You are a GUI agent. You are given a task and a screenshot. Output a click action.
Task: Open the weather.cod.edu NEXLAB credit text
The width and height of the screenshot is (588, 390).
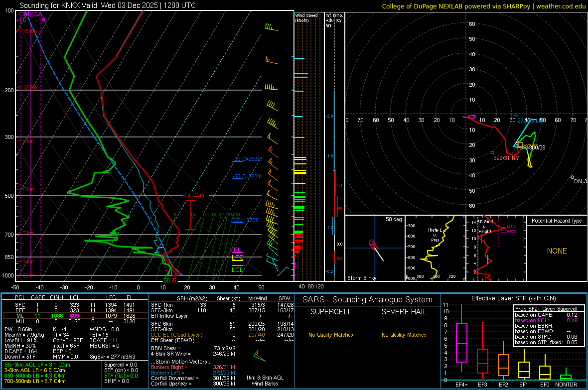[483, 6]
